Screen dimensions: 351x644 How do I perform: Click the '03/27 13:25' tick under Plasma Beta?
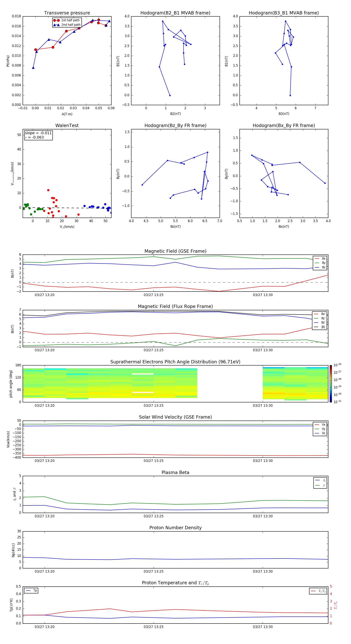click(x=153, y=516)
